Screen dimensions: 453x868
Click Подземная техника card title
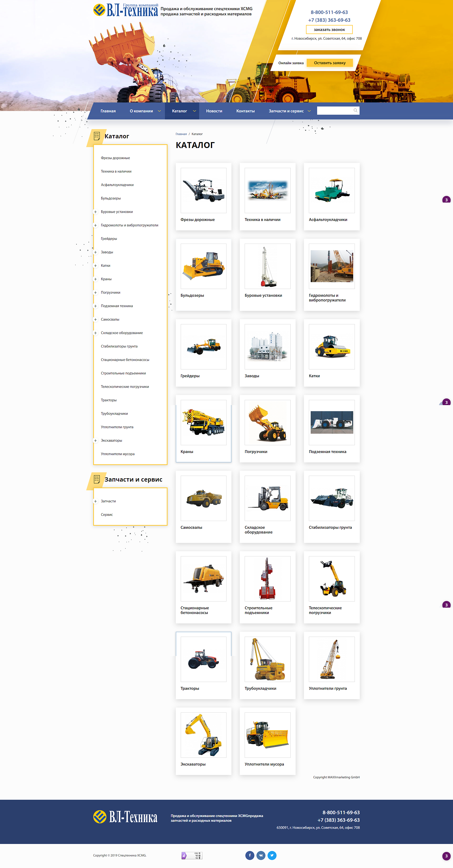(x=327, y=452)
